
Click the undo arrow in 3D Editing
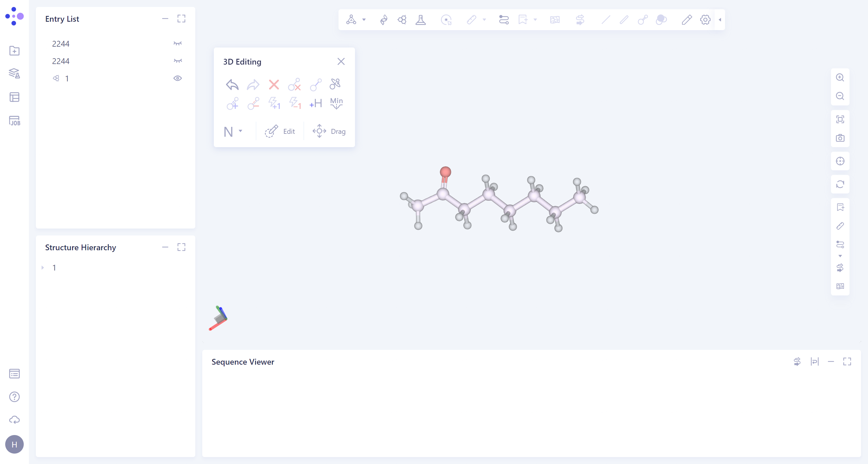click(232, 84)
